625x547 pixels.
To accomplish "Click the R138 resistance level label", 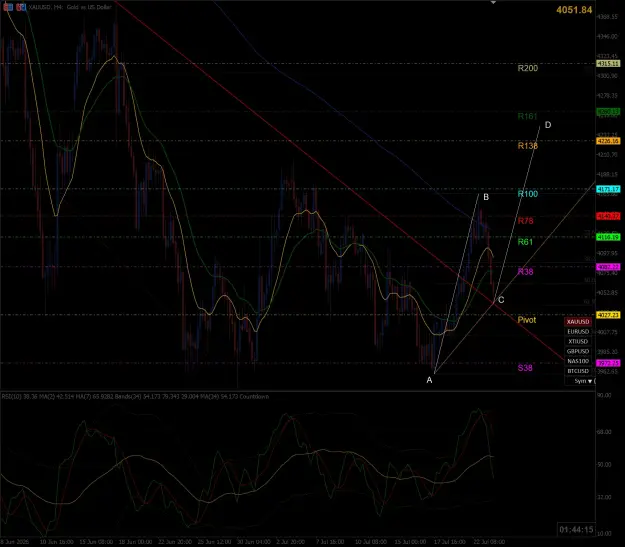I will (528, 146).
